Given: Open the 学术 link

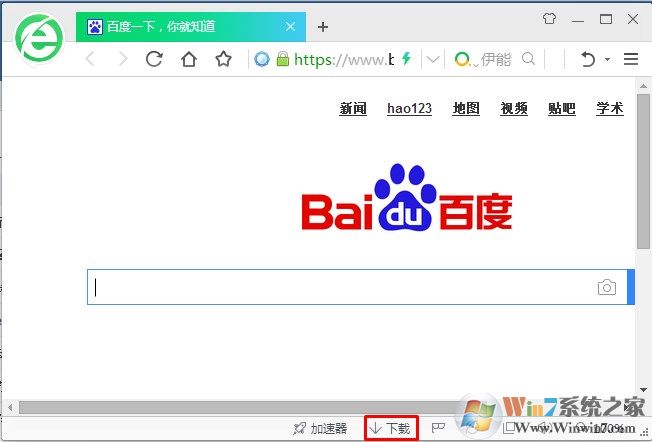Looking at the screenshot, I should coord(610,109).
